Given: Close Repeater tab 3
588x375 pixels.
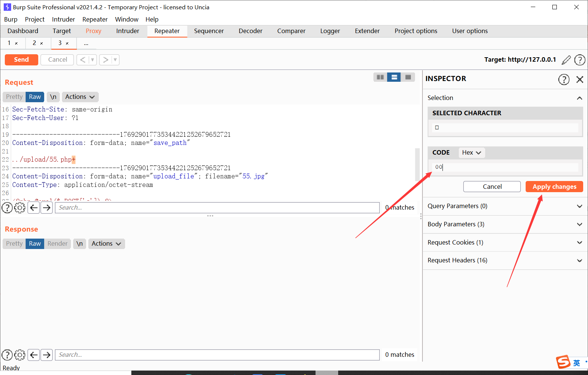Looking at the screenshot, I should [x=67, y=43].
